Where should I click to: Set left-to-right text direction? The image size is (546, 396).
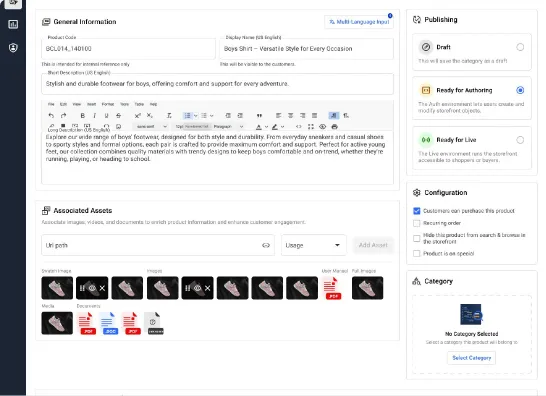click(x=334, y=116)
